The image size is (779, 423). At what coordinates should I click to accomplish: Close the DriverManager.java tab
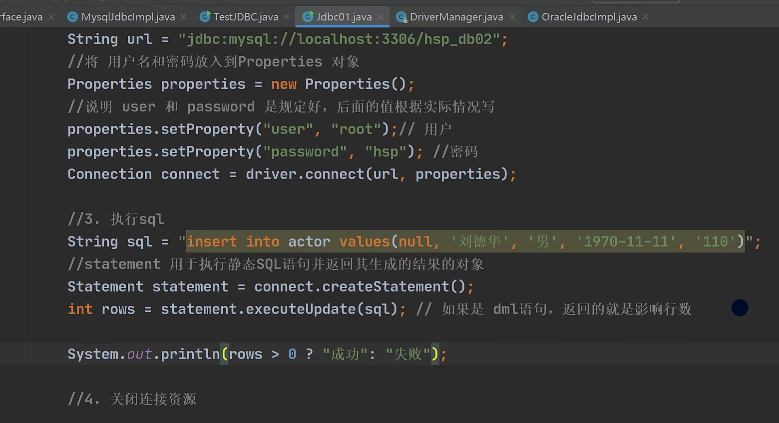point(512,17)
